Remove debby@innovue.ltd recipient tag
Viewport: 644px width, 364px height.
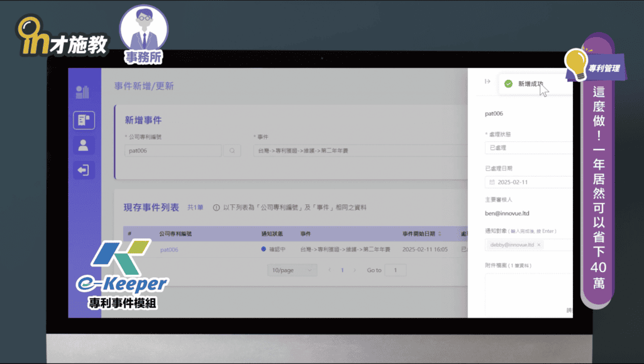point(539,245)
